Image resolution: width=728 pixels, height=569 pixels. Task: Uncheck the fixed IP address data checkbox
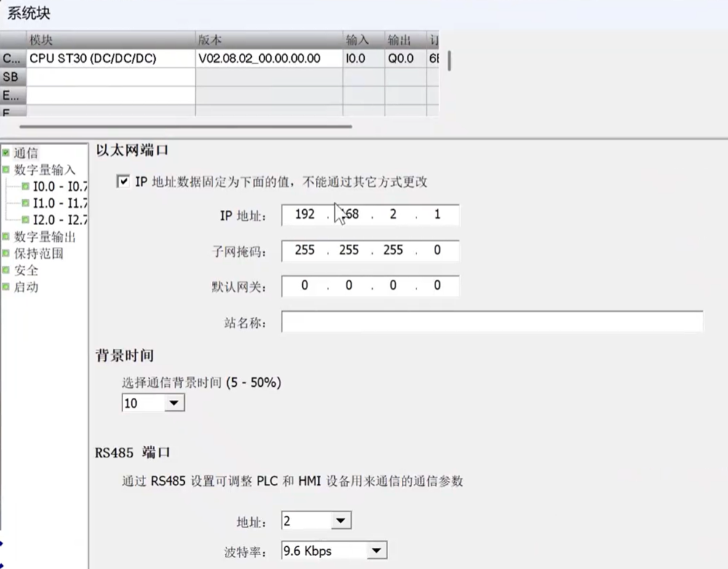(x=123, y=181)
